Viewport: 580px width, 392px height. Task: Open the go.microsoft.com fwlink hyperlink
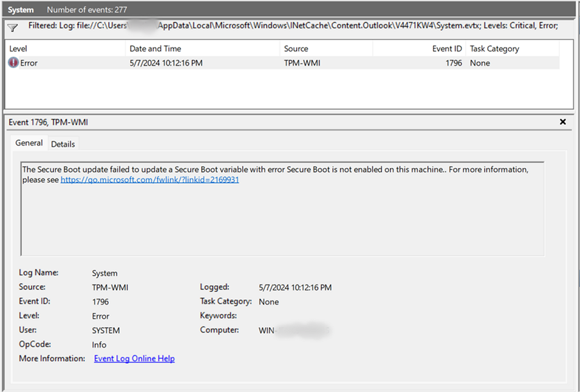[149, 180]
